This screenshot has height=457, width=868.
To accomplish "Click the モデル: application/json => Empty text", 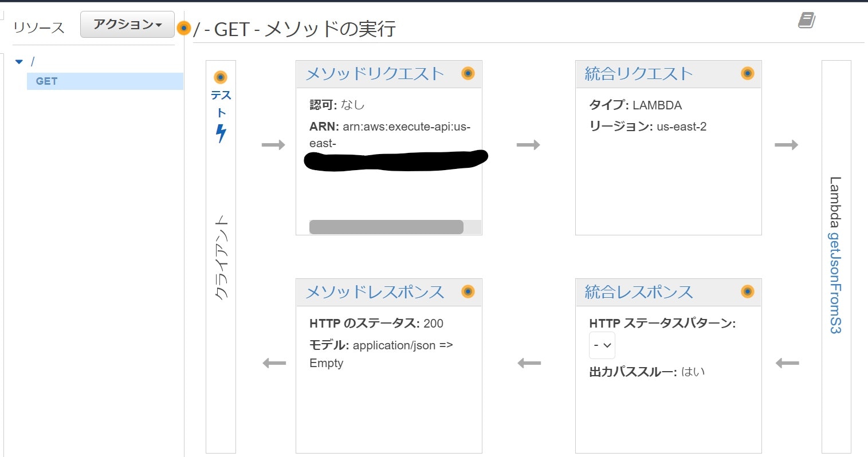I will pyautogui.click(x=381, y=354).
